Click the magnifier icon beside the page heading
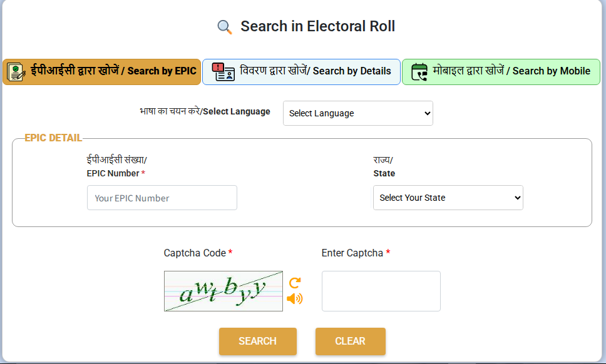Screen dimensions: 606x364 (225, 27)
